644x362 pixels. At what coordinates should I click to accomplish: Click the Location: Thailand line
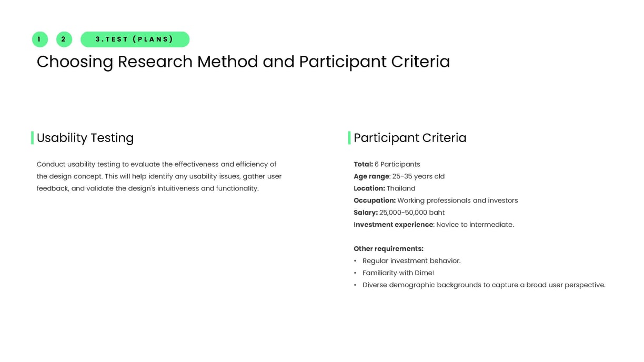point(385,188)
